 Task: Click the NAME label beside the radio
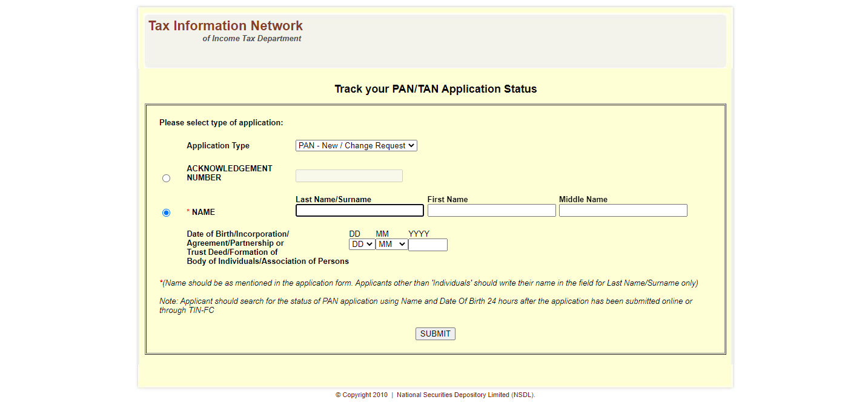(203, 212)
